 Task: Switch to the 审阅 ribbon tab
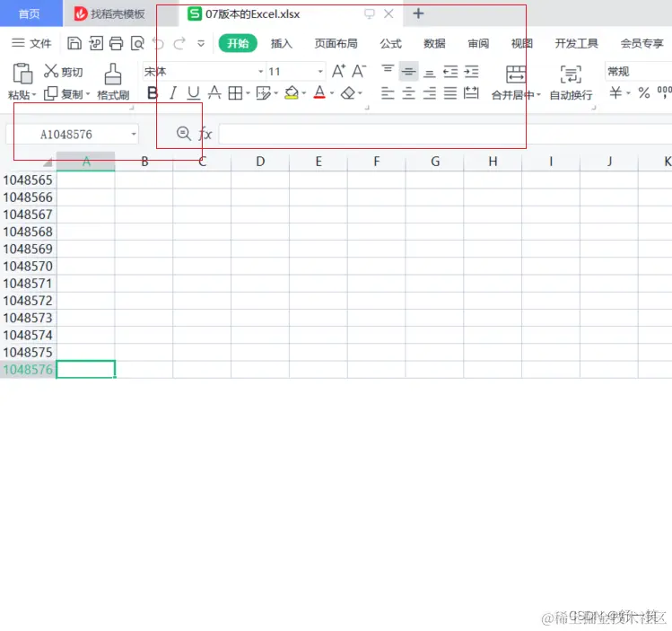coord(478,43)
